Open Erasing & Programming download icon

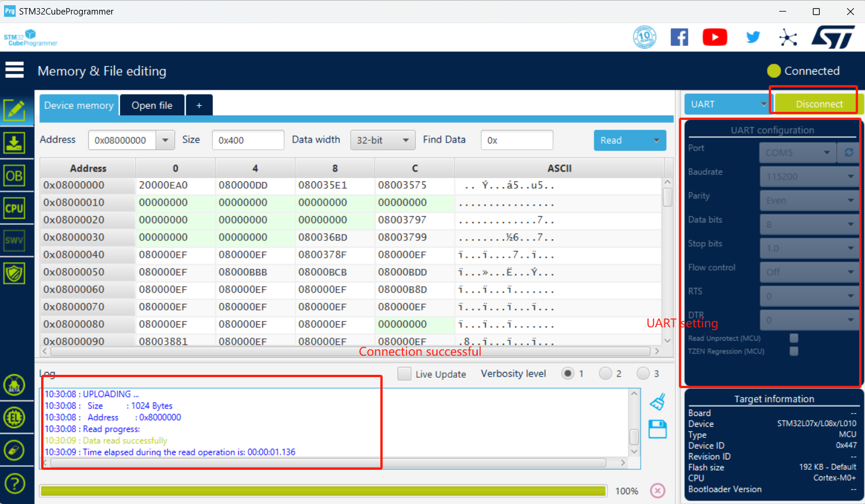14,143
